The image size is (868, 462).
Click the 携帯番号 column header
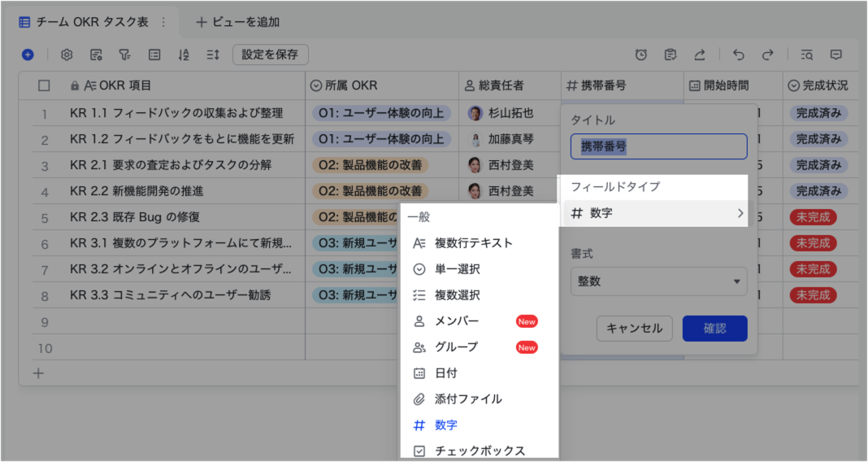[623, 85]
